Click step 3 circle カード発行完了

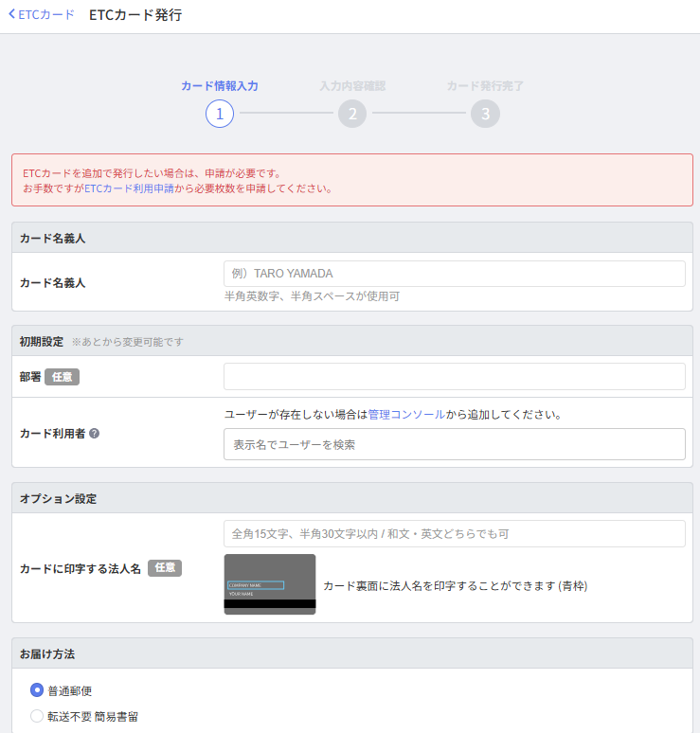tap(485, 114)
